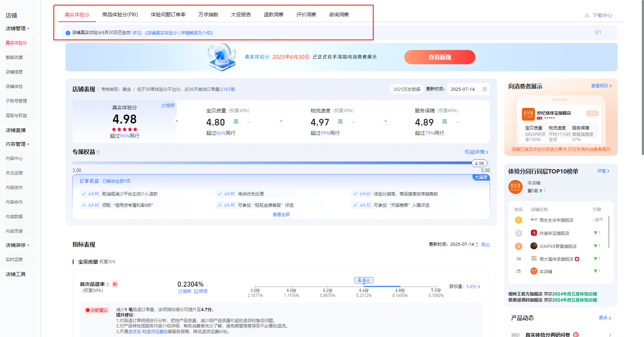Viewport: 644px width, 337px height.
Task: Expand the 宝贝质量 score chevron
Action: coord(249,122)
